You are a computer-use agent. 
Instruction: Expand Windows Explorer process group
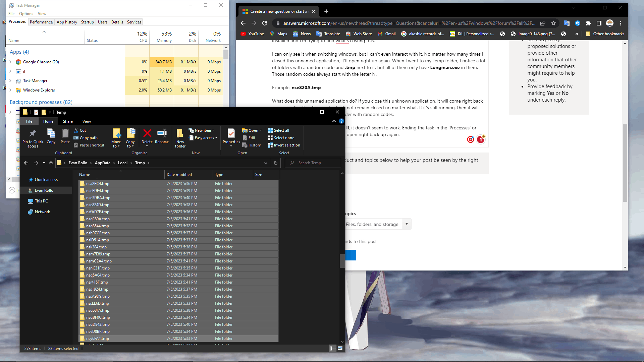(10, 90)
